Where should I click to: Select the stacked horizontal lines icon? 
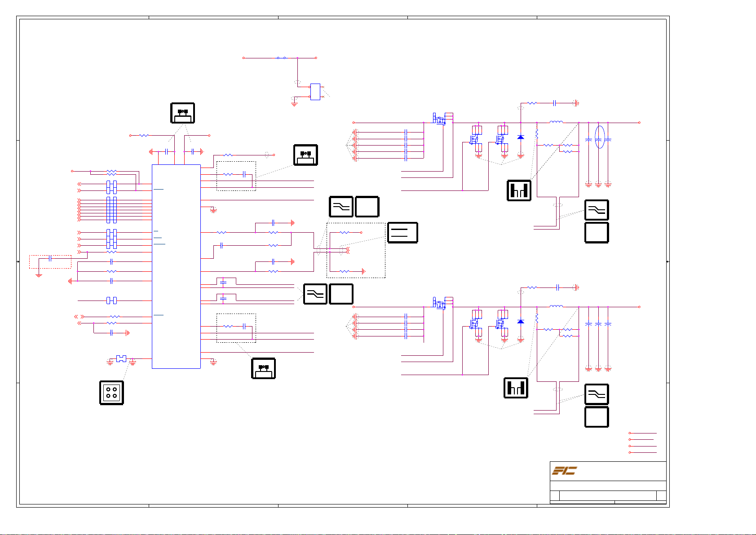[402, 233]
